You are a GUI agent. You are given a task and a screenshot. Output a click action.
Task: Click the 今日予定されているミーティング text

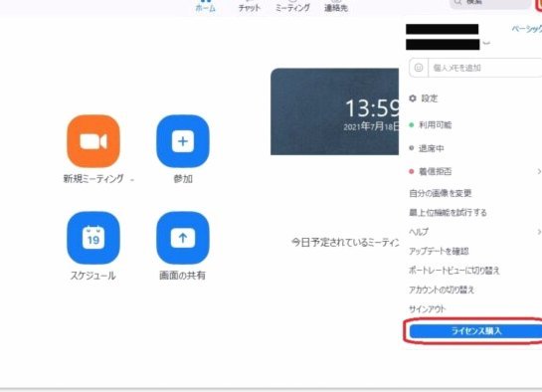coord(345,243)
